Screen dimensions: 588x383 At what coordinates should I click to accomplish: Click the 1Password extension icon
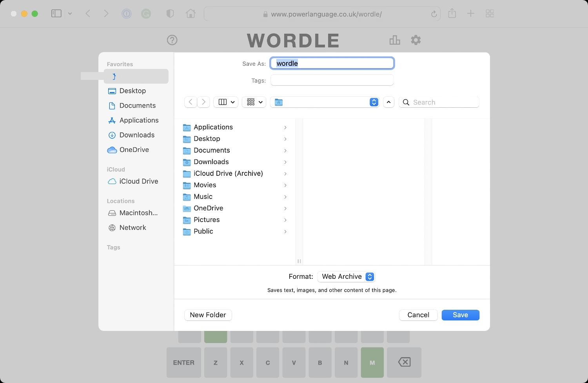[127, 14]
